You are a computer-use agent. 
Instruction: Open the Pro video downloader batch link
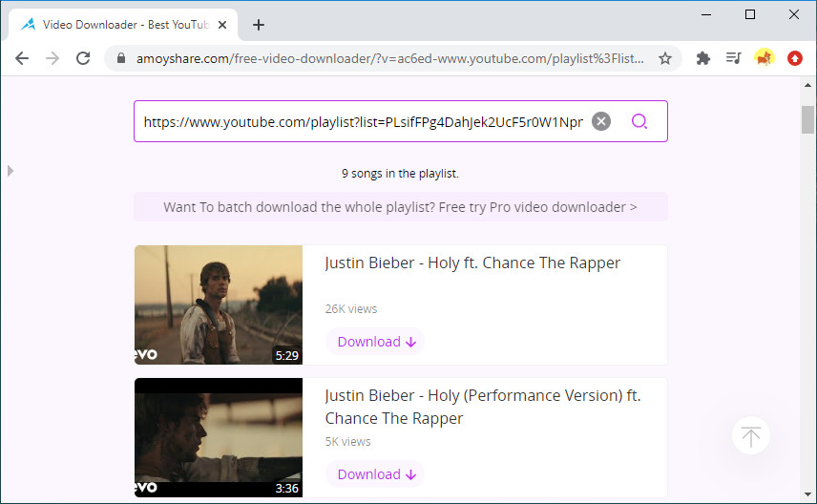pyautogui.click(x=400, y=207)
